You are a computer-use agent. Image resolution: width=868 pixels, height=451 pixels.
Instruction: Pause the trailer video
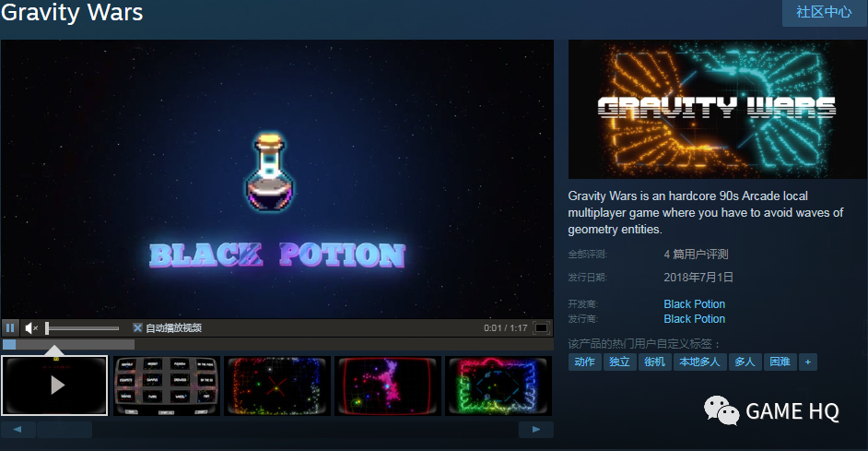tap(10, 328)
